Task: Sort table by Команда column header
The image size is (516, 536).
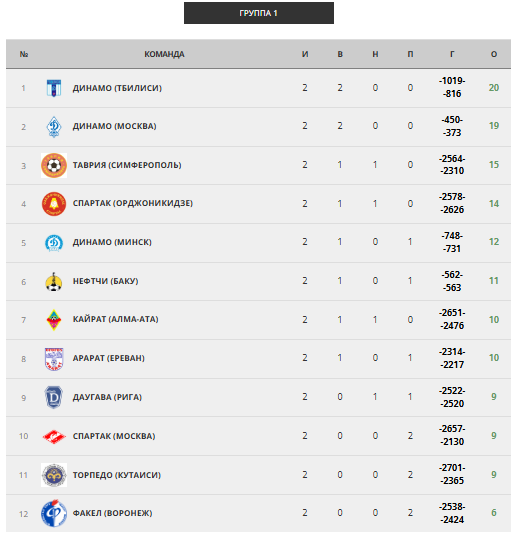Action: point(164,54)
